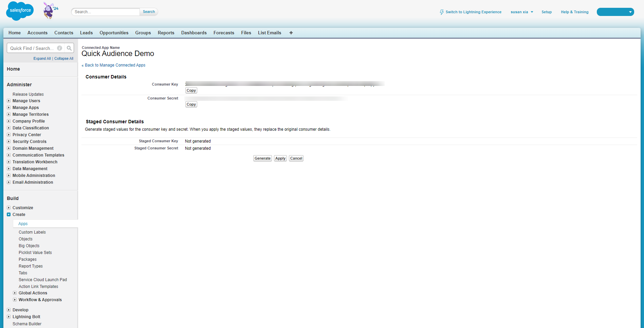Click the Apply button
The height and width of the screenshot is (328, 644).
[280, 158]
